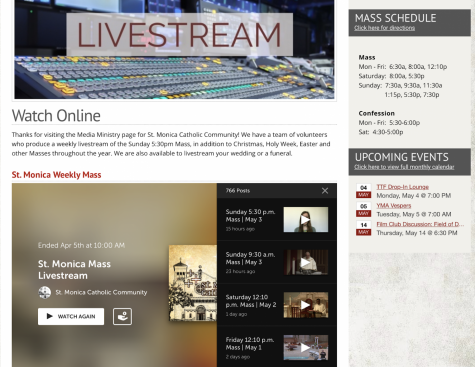
Task: Play the Sunday 9:30 a.m. Mass video
Action: click(306, 262)
